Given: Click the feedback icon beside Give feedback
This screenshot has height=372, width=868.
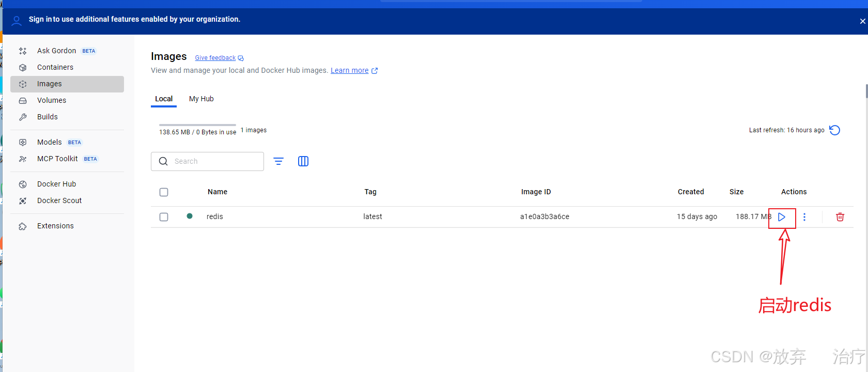Looking at the screenshot, I should pos(241,58).
